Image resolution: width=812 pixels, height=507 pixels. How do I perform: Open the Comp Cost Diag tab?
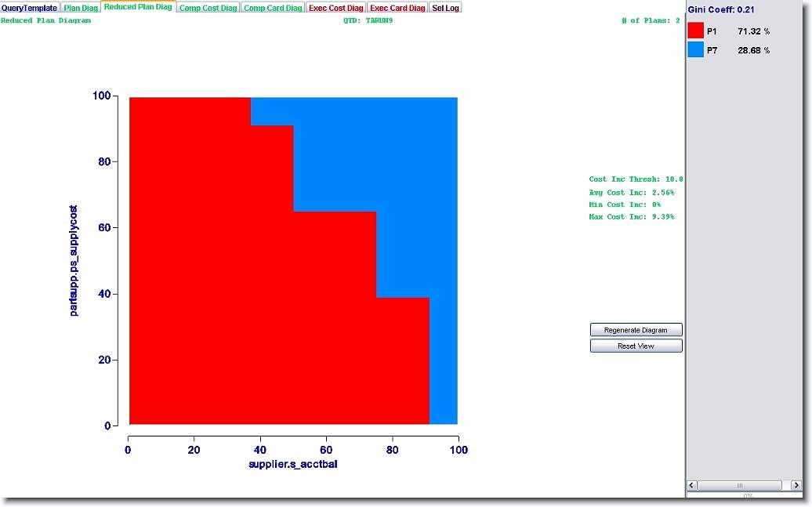coord(208,8)
